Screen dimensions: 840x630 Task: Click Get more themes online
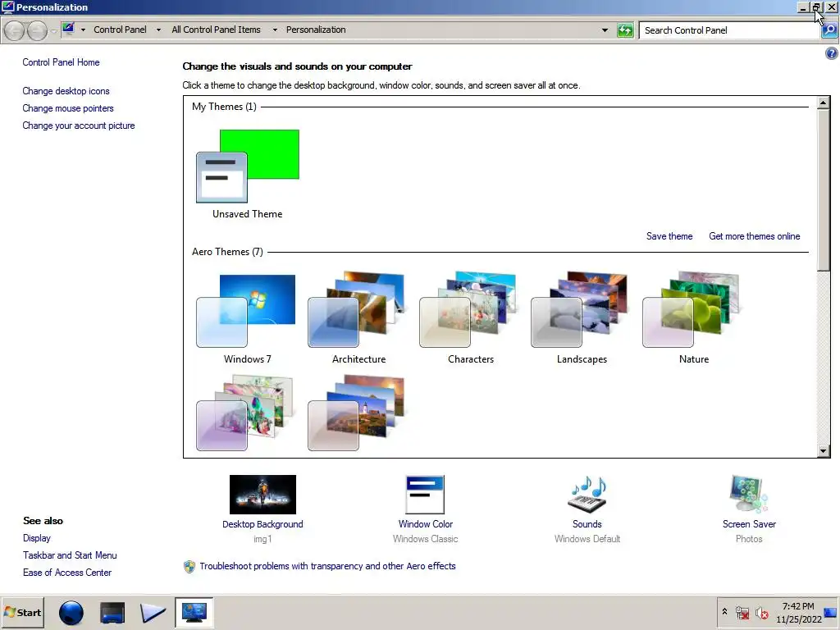coord(755,236)
